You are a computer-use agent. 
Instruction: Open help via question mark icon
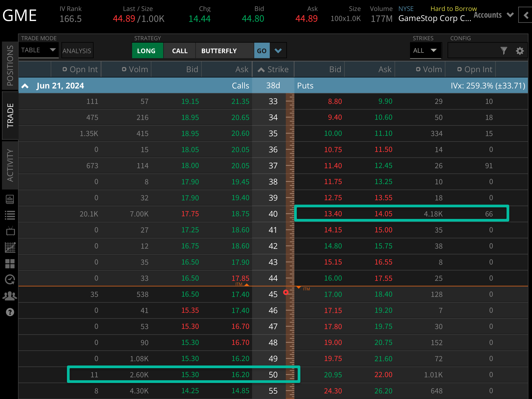click(x=10, y=312)
